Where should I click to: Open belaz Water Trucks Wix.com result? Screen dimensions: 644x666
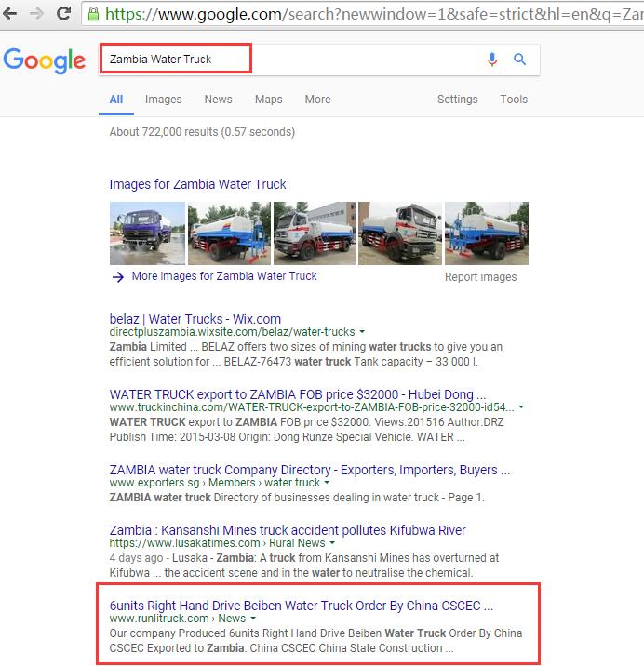click(x=195, y=319)
